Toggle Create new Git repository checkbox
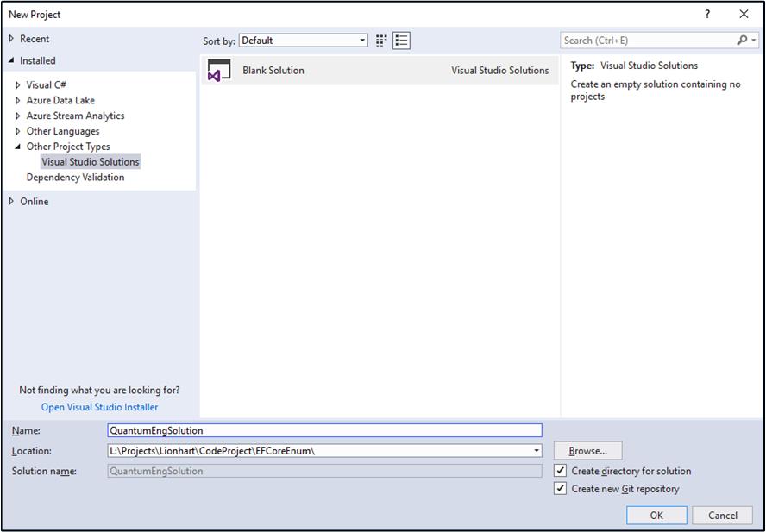 pos(561,489)
